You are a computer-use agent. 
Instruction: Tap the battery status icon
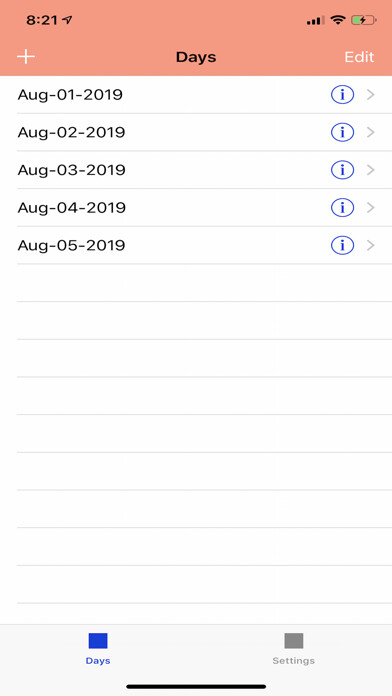click(x=364, y=20)
